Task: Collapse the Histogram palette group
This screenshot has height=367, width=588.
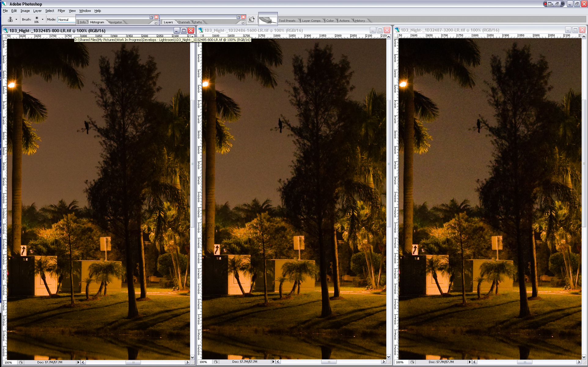Action: point(151,17)
